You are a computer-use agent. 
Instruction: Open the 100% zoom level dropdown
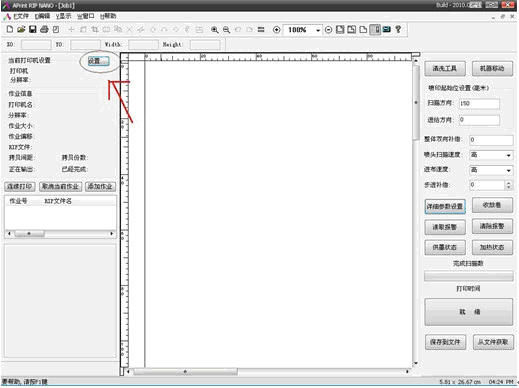click(318, 30)
